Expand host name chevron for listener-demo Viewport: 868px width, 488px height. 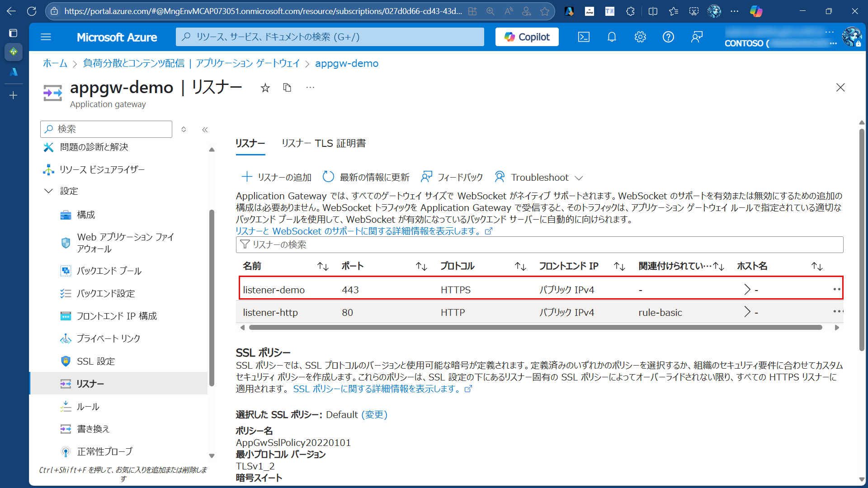click(747, 290)
